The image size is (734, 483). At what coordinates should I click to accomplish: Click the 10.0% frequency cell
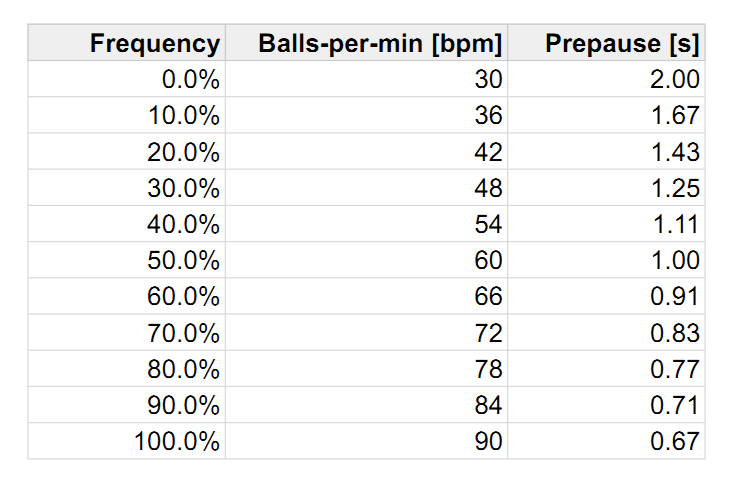(x=127, y=115)
